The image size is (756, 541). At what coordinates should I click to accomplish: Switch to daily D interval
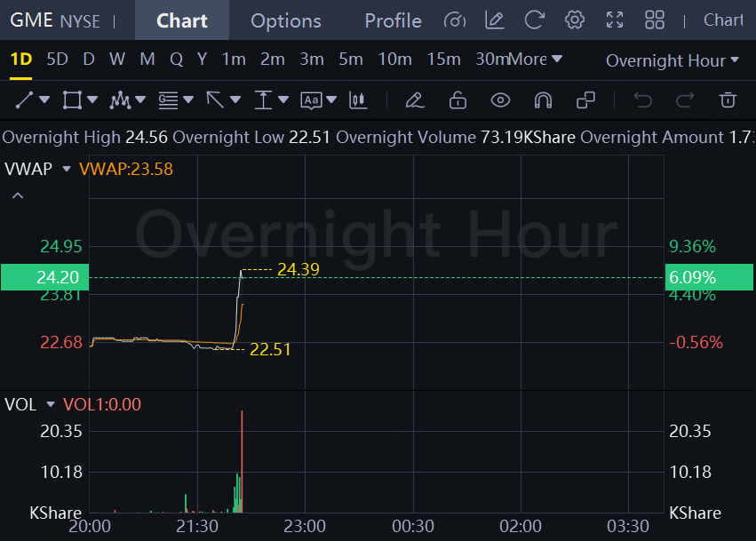tap(89, 60)
